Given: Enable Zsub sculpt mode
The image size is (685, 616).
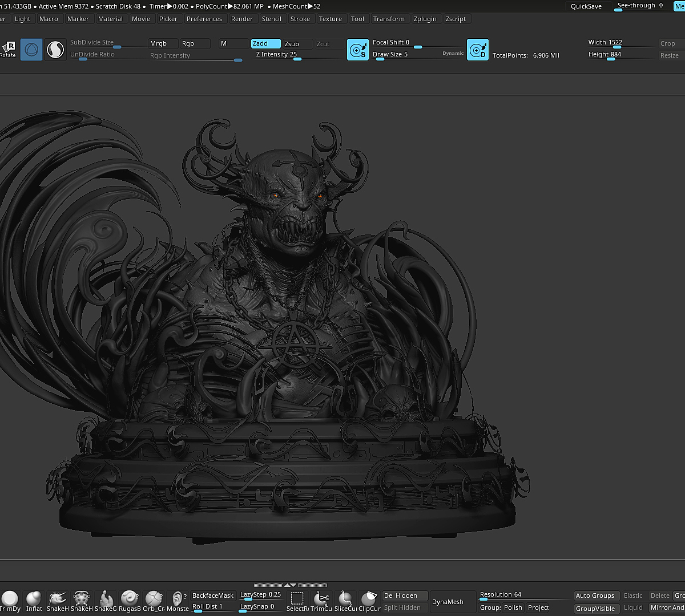Looking at the screenshot, I should pyautogui.click(x=298, y=43).
